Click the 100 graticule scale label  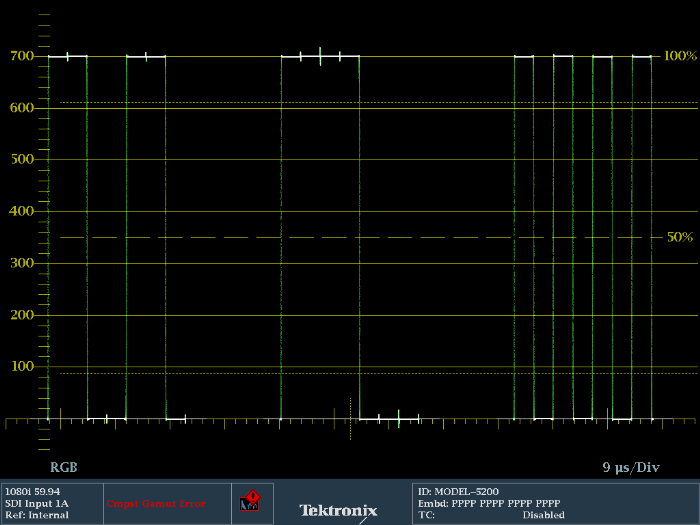[x=22, y=367]
